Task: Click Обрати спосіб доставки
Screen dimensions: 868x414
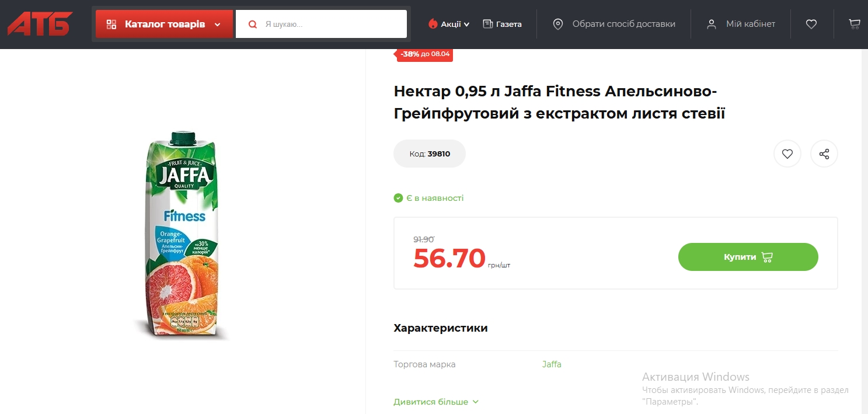Action: [623, 24]
